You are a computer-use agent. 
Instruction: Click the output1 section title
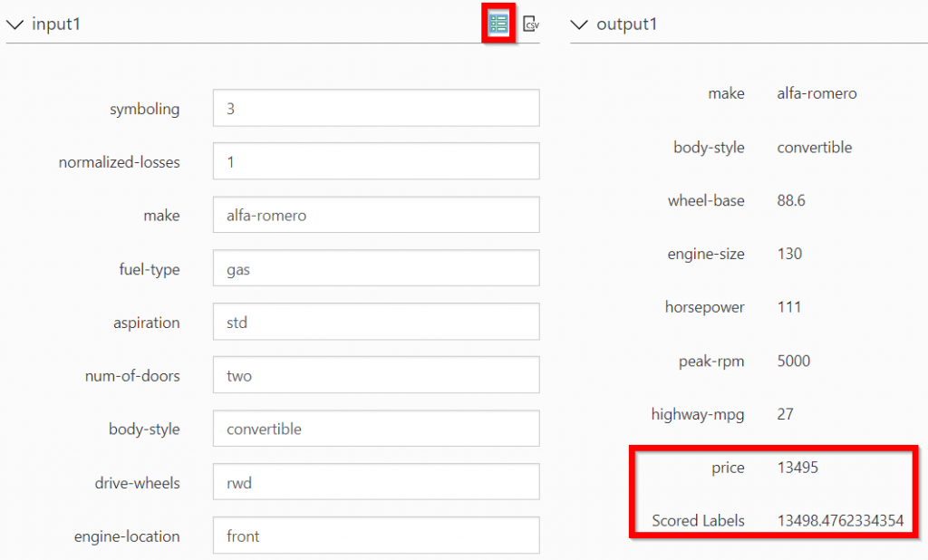point(627,24)
